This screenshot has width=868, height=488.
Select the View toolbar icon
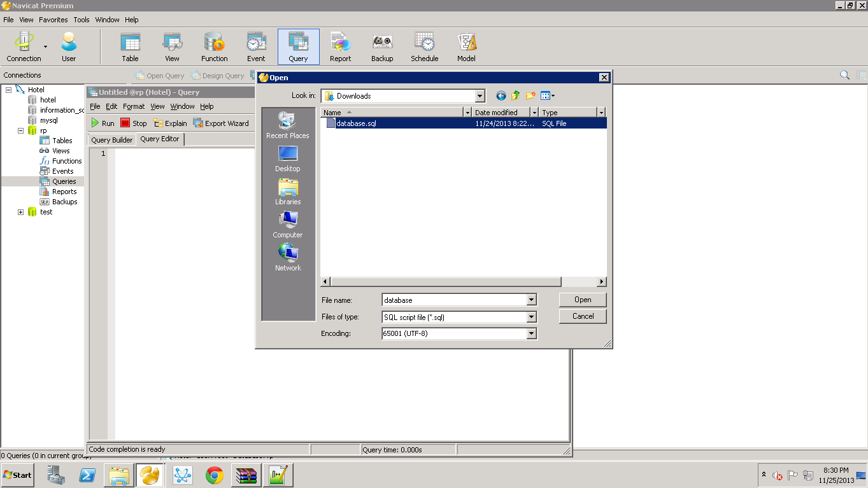(172, 46)
